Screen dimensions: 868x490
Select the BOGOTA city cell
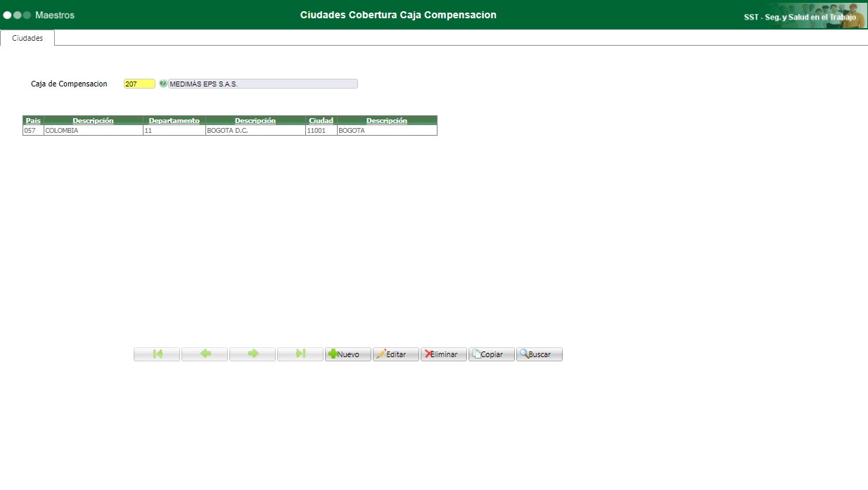387,130
